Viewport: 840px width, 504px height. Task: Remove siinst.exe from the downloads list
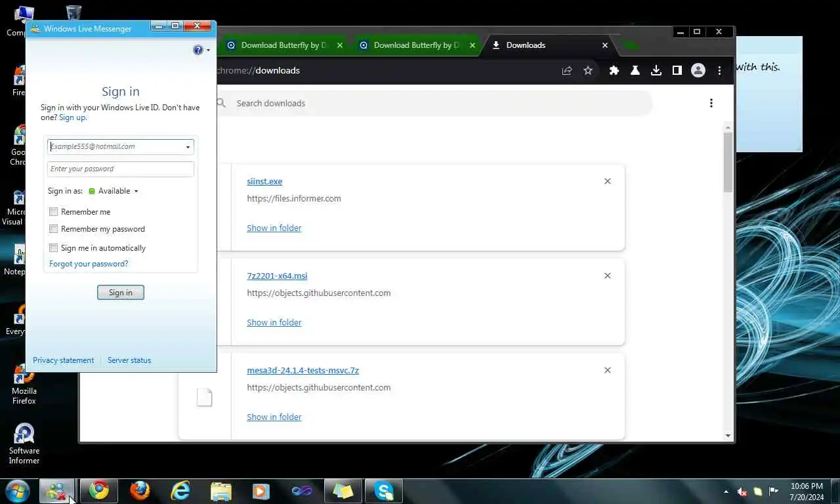[x=608, y=181]
